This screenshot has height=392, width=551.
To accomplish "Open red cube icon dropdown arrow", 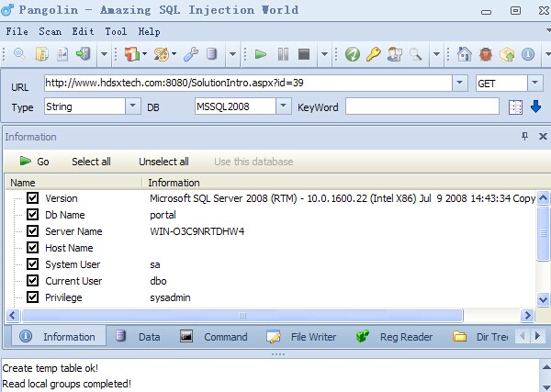I will click(x=144, y=54).
